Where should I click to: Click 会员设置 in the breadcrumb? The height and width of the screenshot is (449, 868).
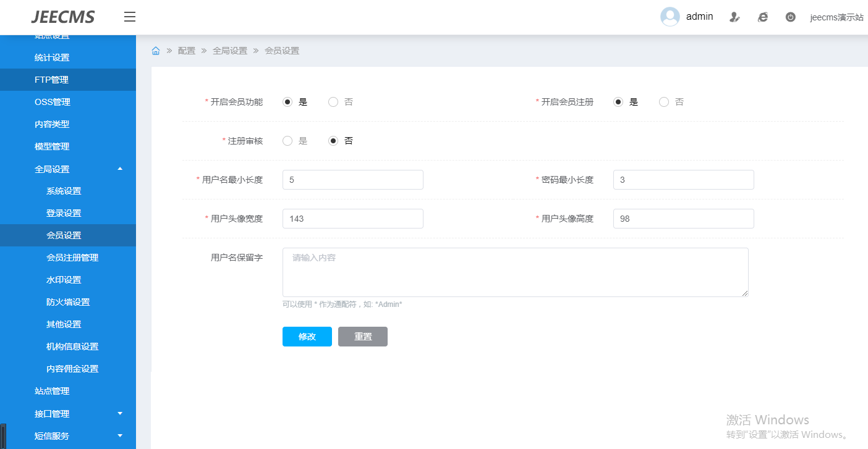point(282,51)
